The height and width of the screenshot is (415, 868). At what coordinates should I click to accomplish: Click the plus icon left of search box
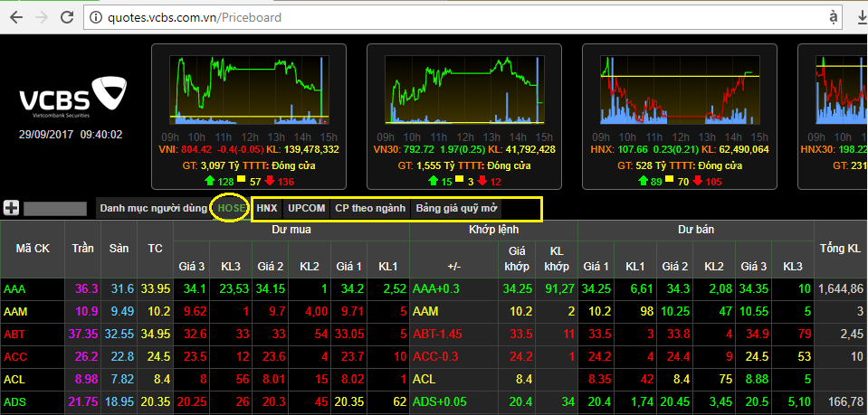12,208
